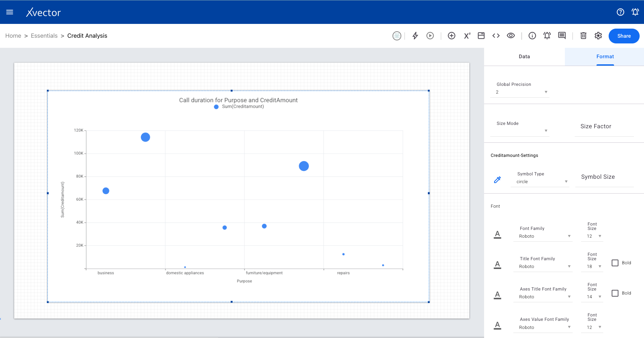Open the axes value Font Size 12 dropdown
This screenshot has height=338, width=644.
click(x=592, y=327)
